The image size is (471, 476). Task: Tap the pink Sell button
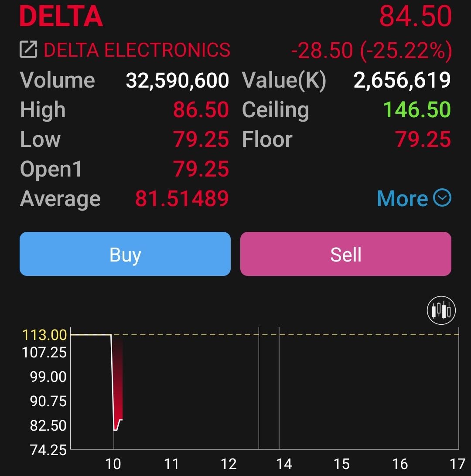345,254
